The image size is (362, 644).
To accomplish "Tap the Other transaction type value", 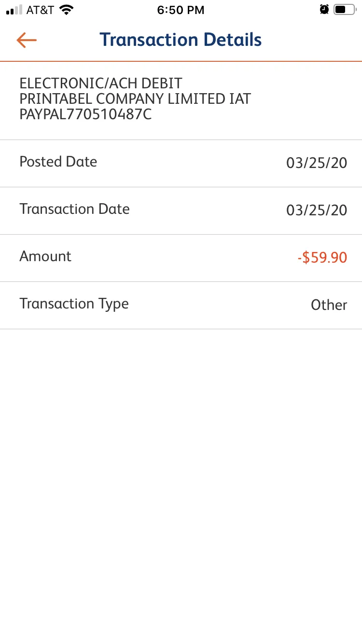I will [x=329, y=305].
